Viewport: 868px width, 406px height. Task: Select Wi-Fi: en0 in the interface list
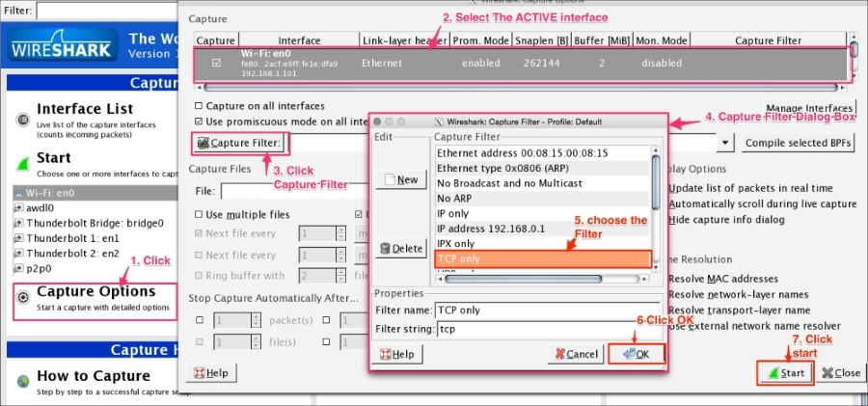click(x=95, y=193)
